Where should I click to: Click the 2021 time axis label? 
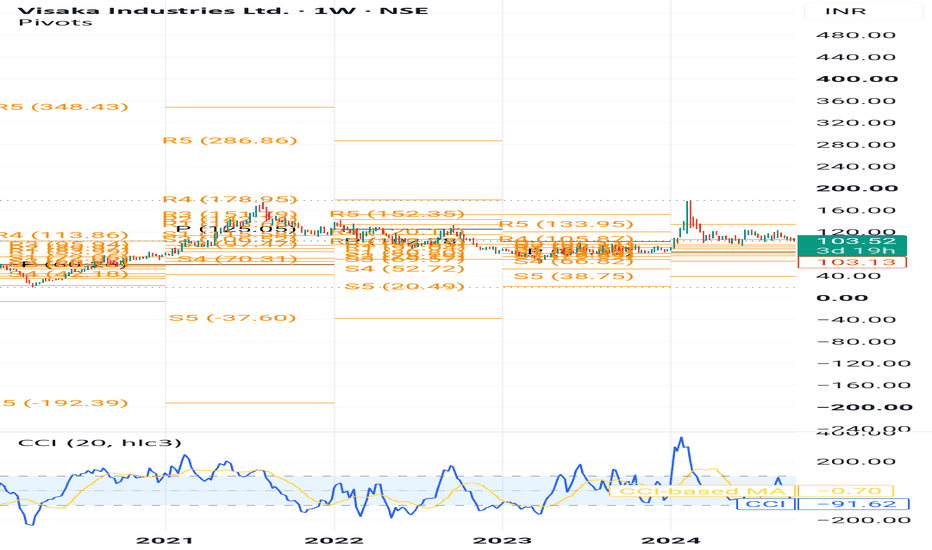tap(165, 540)
